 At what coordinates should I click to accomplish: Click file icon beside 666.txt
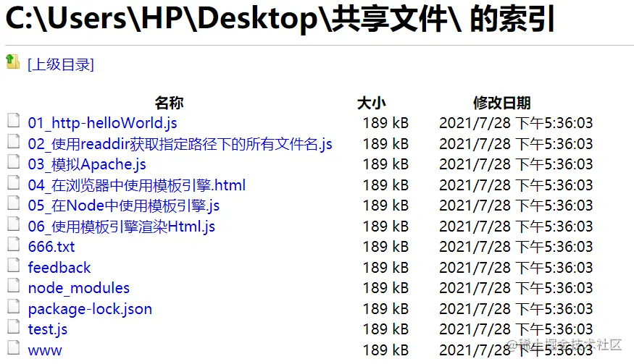tap(13, 244)
